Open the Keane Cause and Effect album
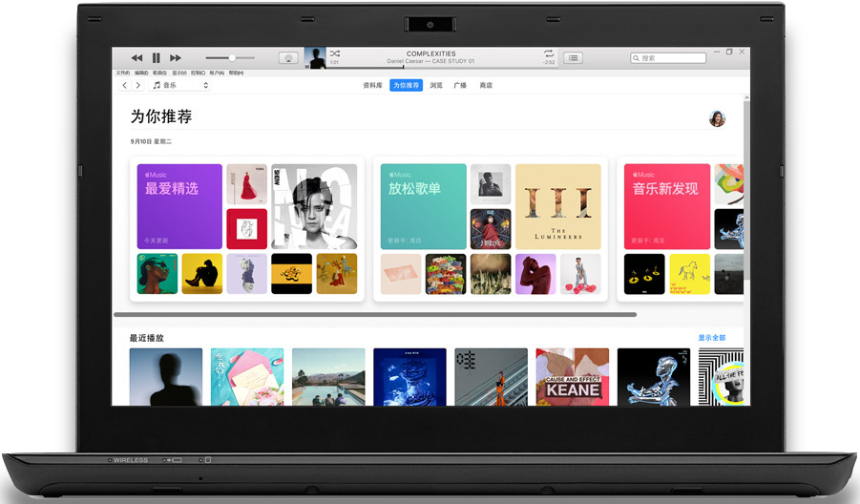 pos(572,377)
